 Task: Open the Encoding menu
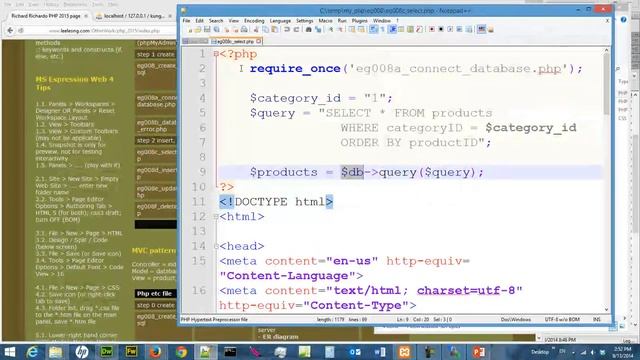click(254, 21)
